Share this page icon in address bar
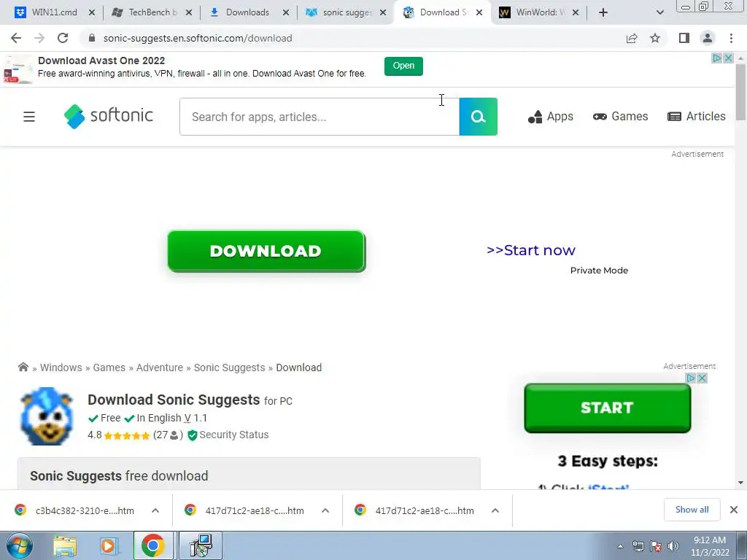 tap(632, 38)
